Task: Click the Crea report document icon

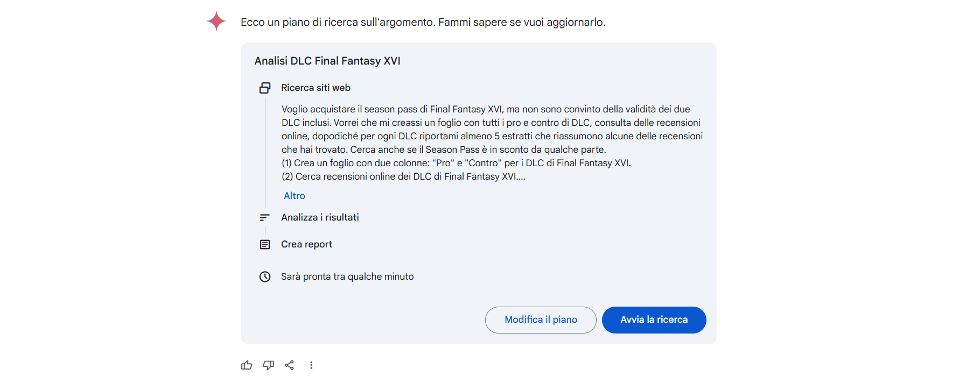Action: (x=265, y=244)
